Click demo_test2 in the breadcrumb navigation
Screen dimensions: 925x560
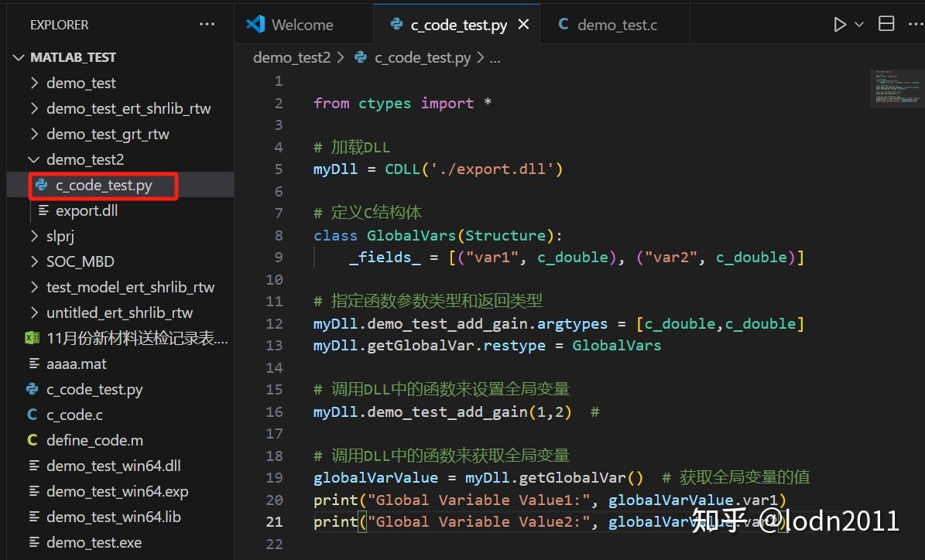point(292,56)
